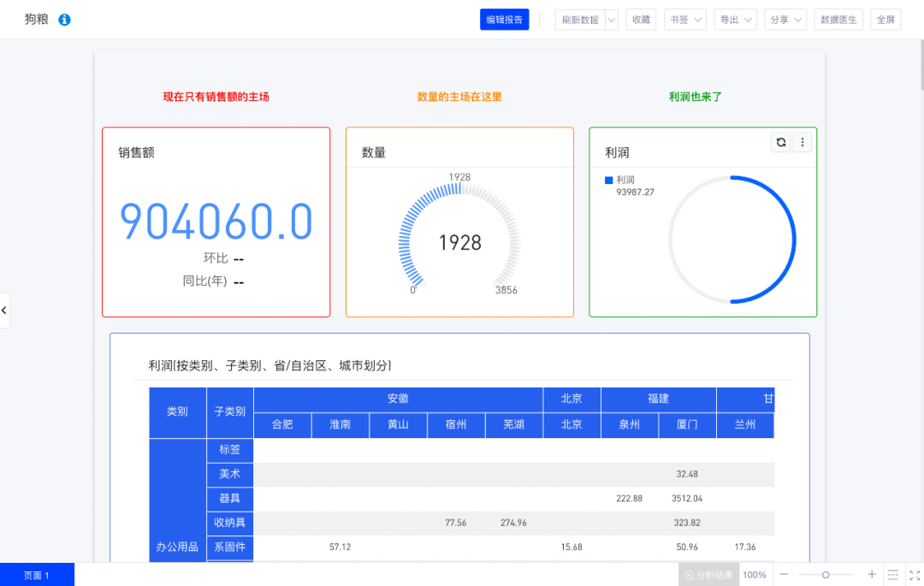Image resolution: width=924 pixels, height=586 pixels.
Task: Click the 分析结果 button in status bar
Action: click(x=708, y=575)
